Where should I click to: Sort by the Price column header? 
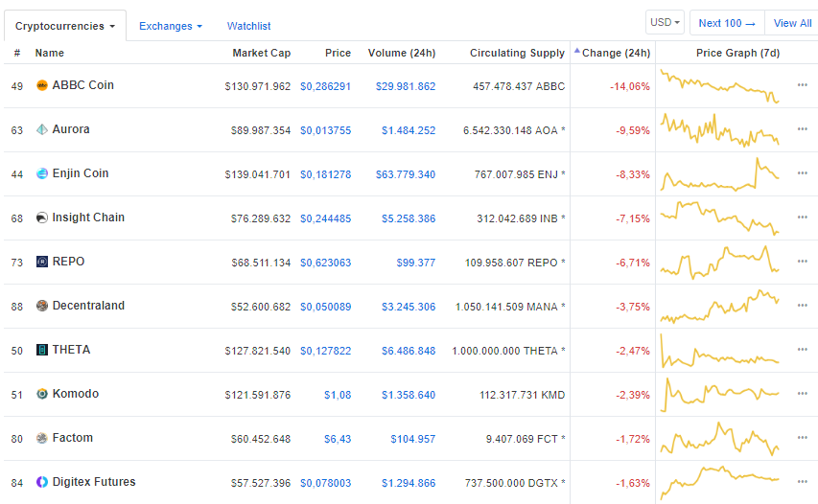coord(339,53)
